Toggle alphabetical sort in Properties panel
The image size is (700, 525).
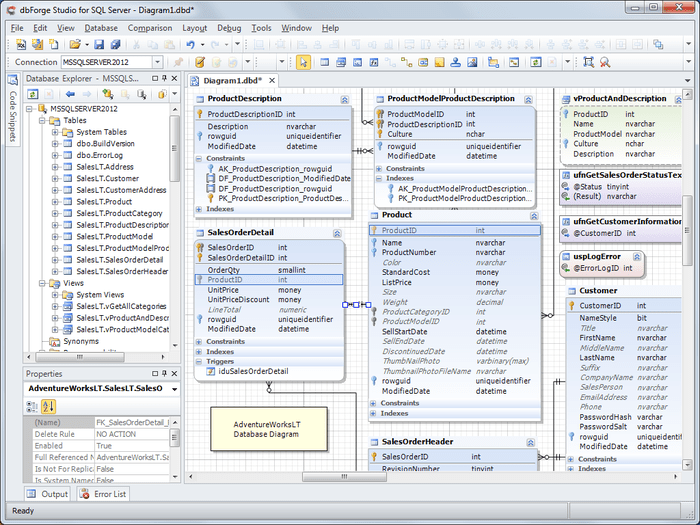(48, 406)
